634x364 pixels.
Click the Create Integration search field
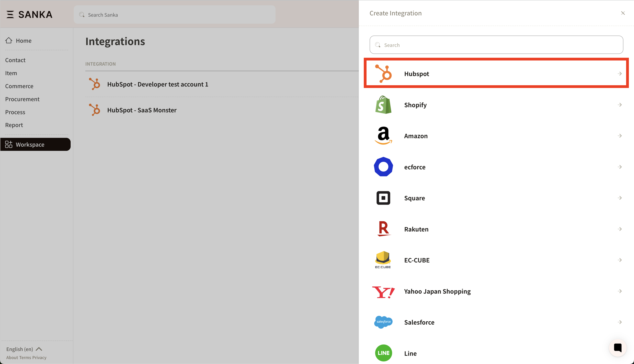pos(496,45)
